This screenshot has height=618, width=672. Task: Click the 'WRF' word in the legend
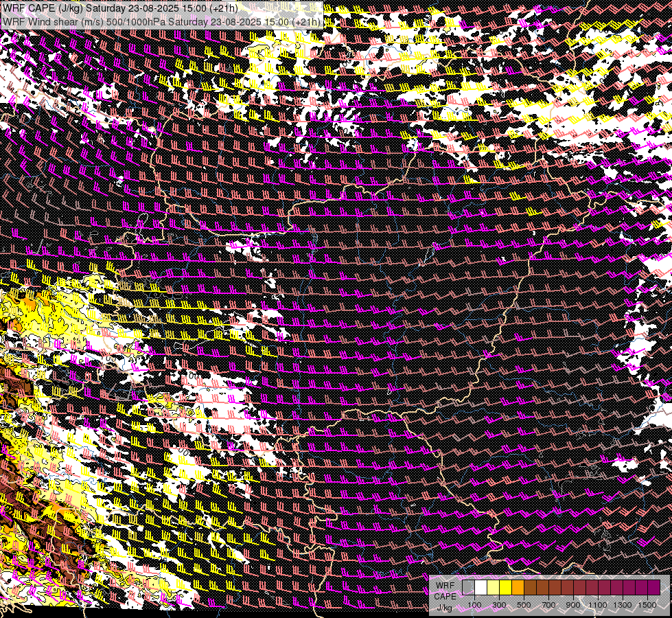(x=445, y=586)
